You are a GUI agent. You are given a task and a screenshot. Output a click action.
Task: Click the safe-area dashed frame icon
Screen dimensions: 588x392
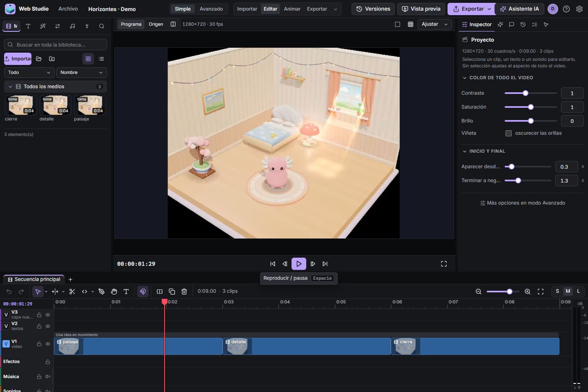click(397, 24)
